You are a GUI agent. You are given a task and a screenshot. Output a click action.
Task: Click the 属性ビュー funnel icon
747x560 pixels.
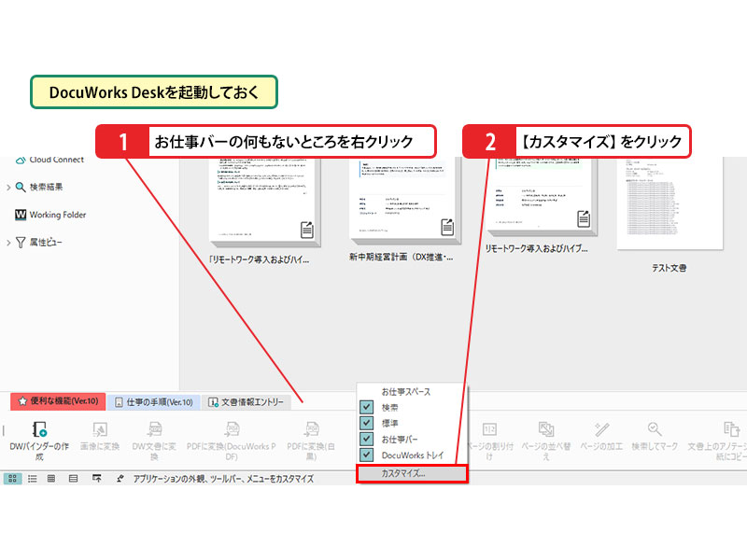tap(21, 243)
